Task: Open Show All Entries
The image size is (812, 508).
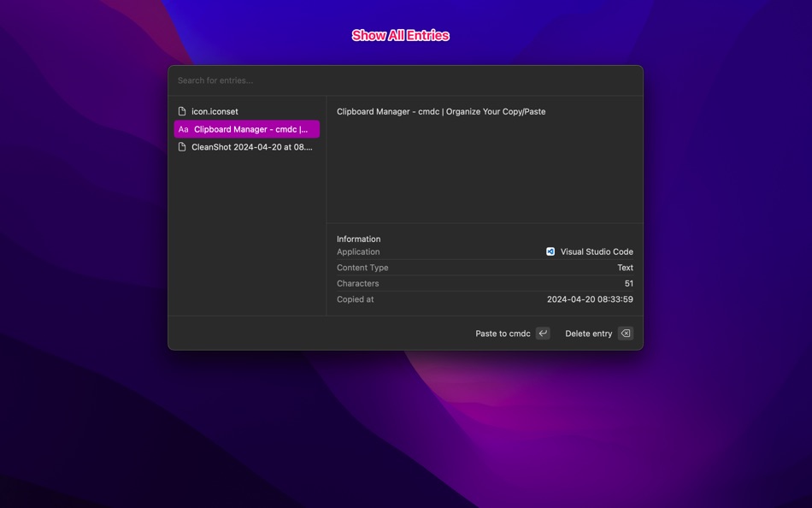Action: coord(401,34)
